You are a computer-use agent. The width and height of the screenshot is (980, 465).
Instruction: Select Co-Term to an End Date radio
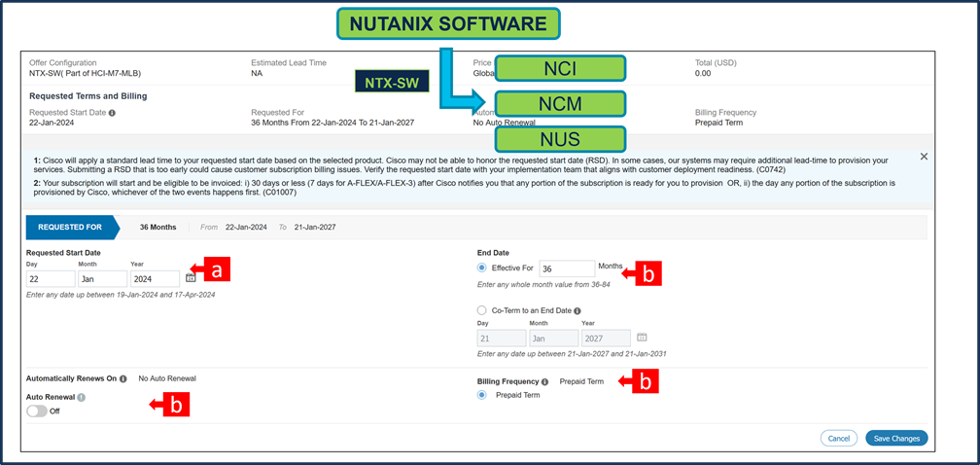[x=481, y=310]
